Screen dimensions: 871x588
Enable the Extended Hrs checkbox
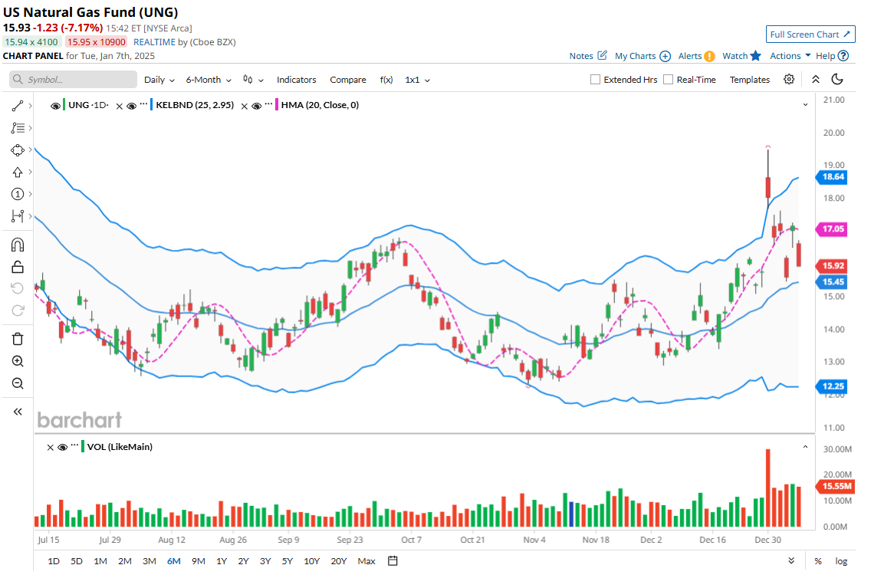click(x=596, y=80)
